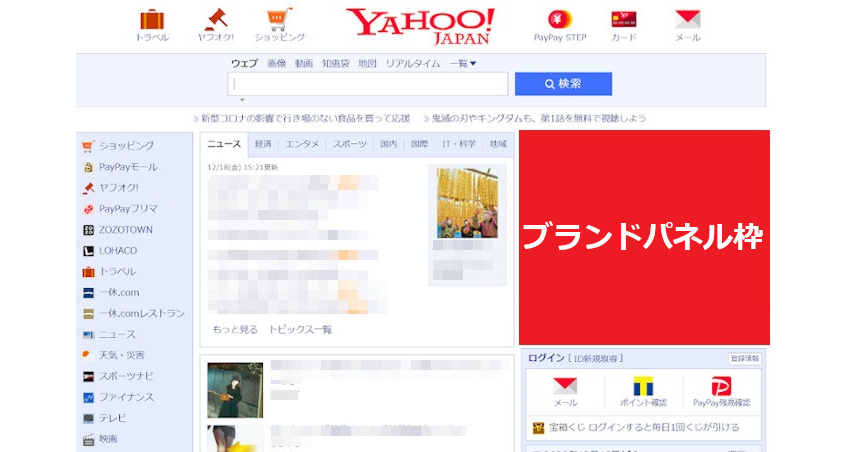This screenshot has height=452, width=850.
Task: Switch to the 国内 news tab
Action: pos(389,144)
